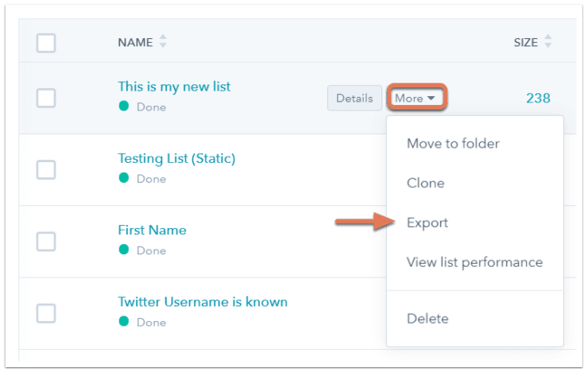
Task: Select the checkbox for 'First Name' list
Action: (46, 241)
